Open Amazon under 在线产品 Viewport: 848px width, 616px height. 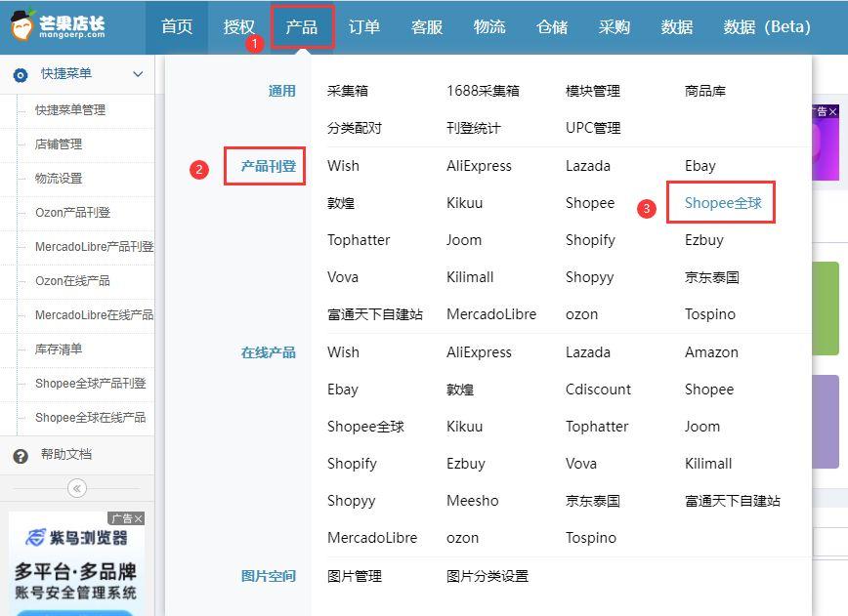[711, 352]
